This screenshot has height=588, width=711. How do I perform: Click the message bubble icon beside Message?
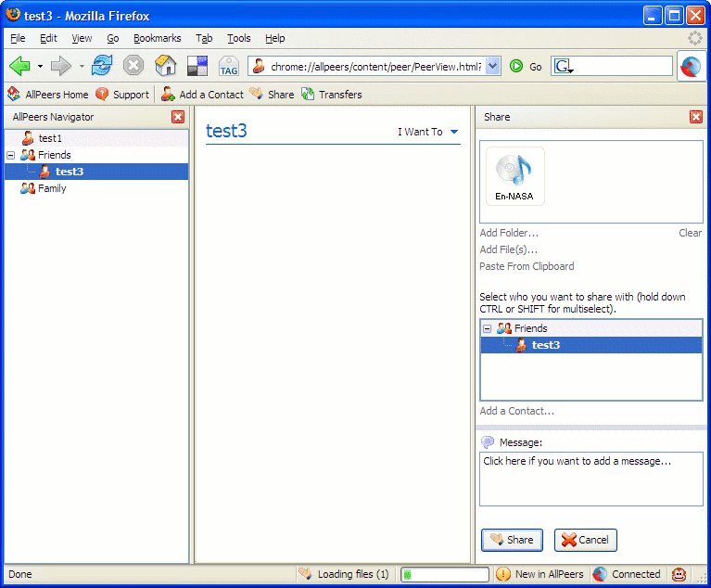click(x=488, y=441)
